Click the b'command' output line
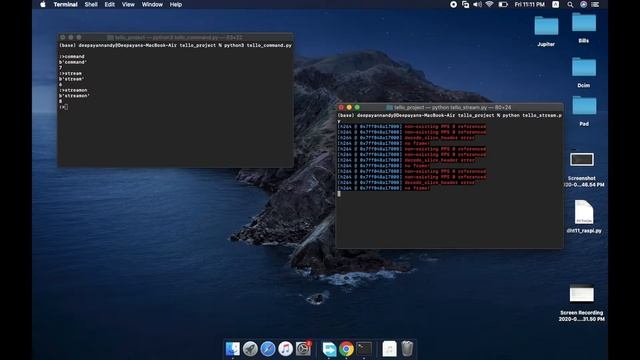The height and width of the screenshot is (360, 640). coord(73,62)
